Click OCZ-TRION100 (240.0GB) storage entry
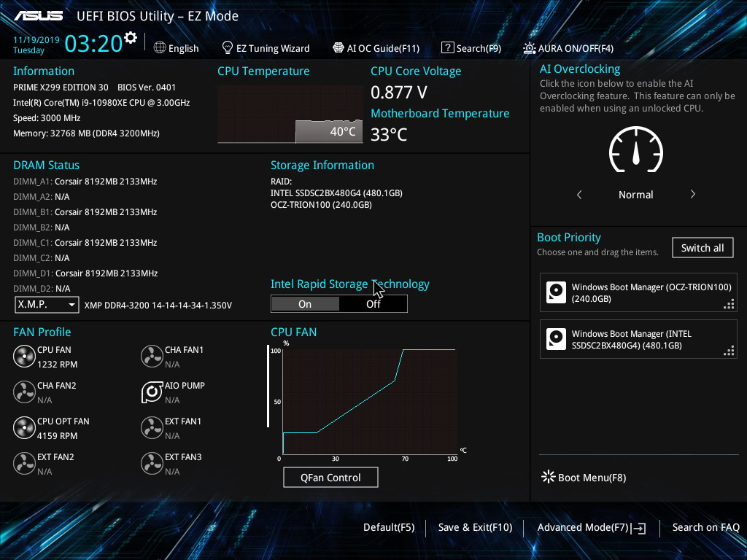 point(321,205)
